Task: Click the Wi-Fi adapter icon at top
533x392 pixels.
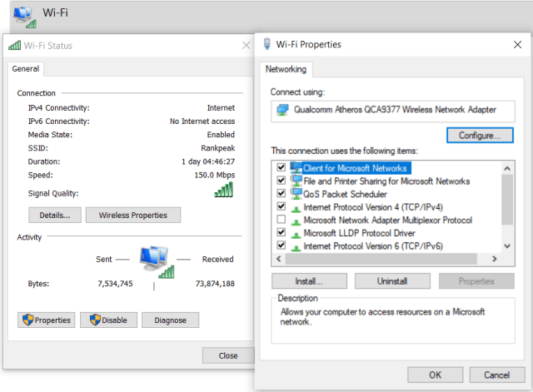Action: pyautogui.click(x=24, y=17)
